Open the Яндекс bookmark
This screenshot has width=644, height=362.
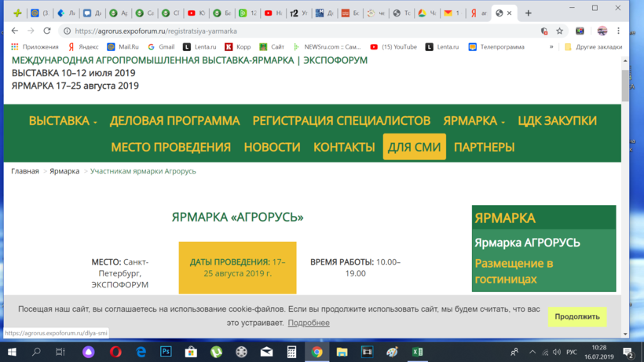click(84, 47)
